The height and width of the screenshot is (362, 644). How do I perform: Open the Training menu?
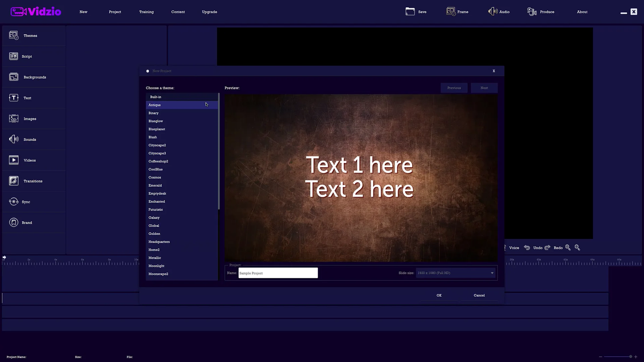click(x=146, y=12)
